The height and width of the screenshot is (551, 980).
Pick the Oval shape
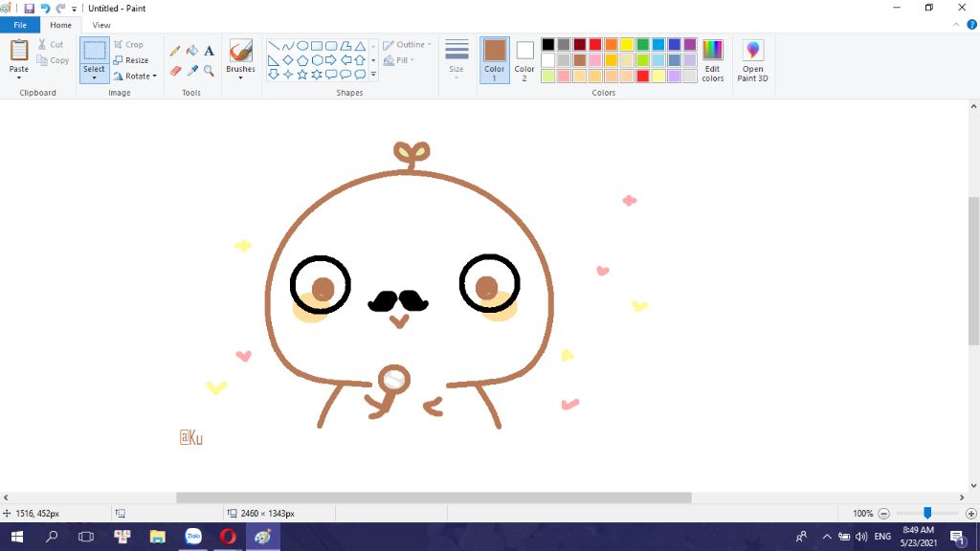[302, 46]
